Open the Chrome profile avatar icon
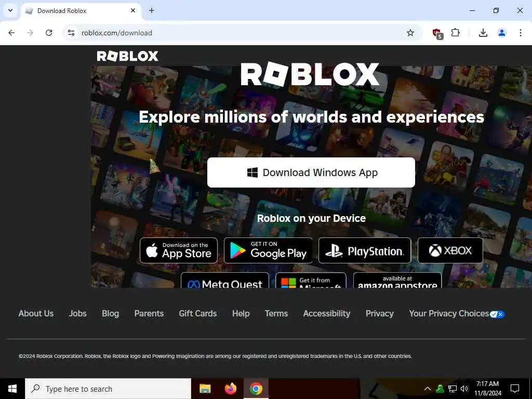 [502, 33]
